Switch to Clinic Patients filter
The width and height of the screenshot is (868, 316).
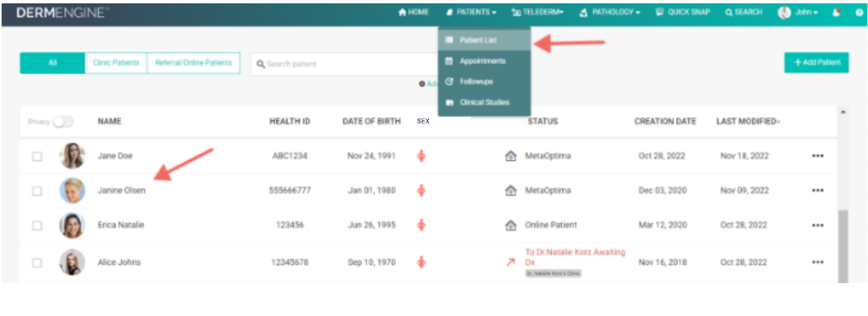pyautogui.click(x=116, y=63)
